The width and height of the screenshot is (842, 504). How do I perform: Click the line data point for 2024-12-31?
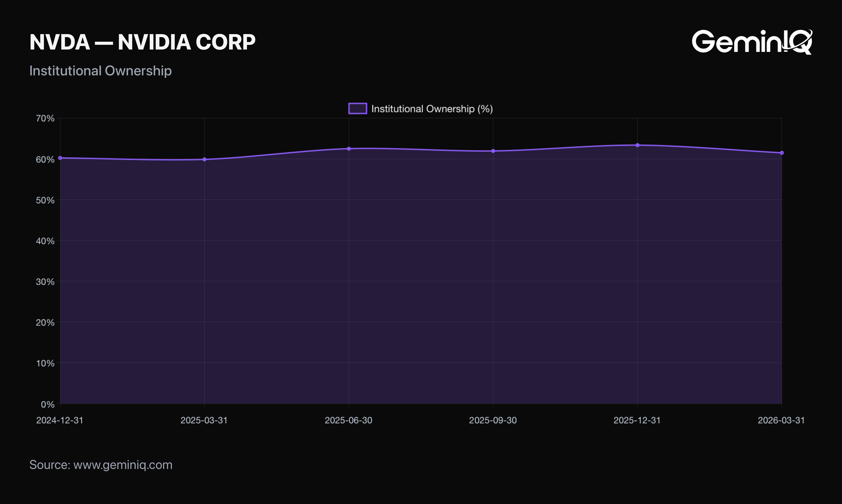[x=60, y=158]
